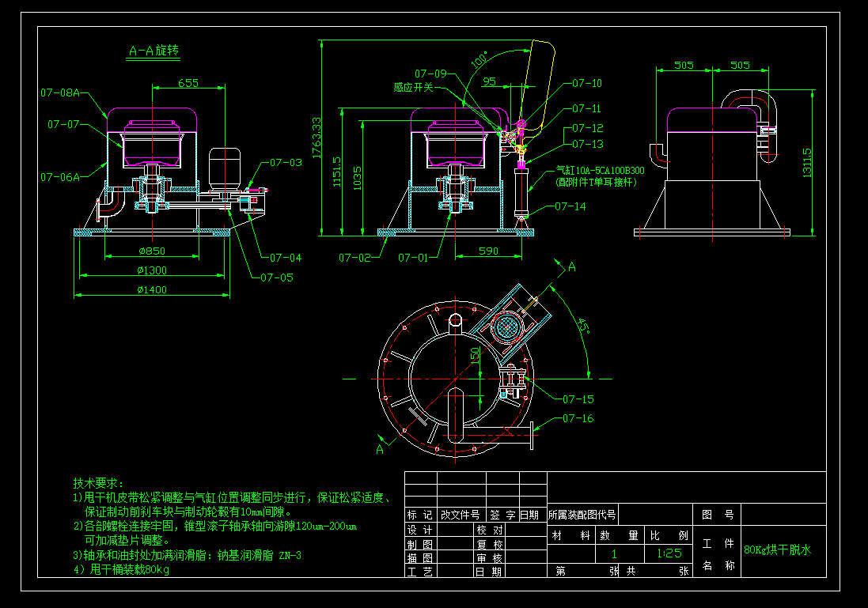Click the 655 dimension text
The height and width of the screenshot is (608, 868).
point(188,82)
